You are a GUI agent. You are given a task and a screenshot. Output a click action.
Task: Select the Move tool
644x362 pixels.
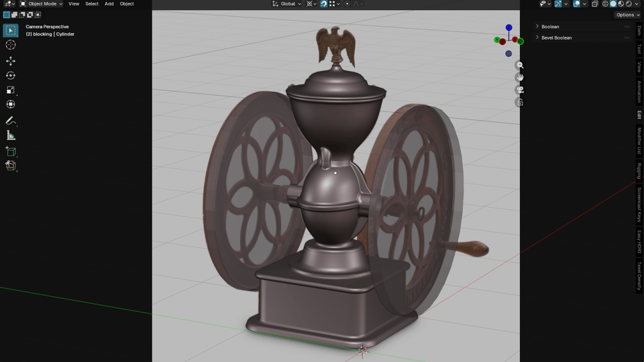11,61
